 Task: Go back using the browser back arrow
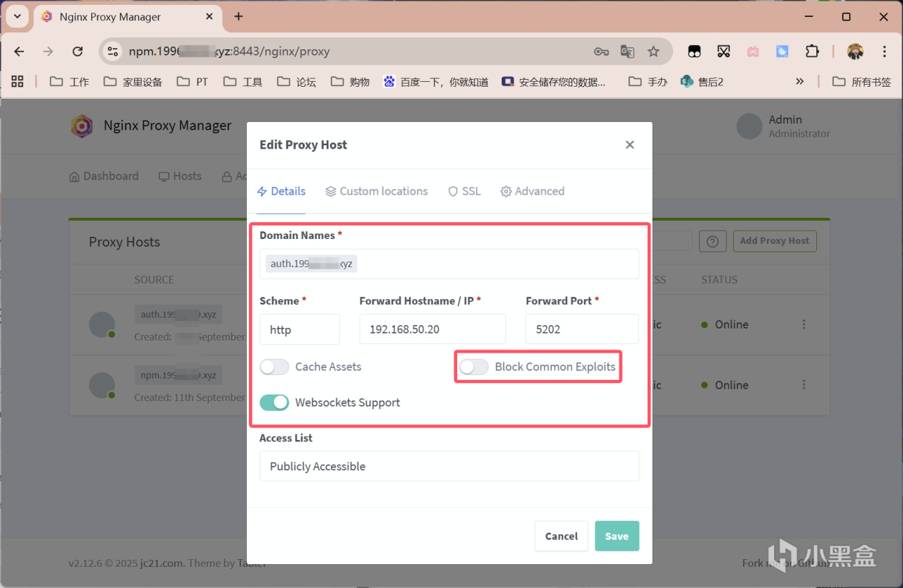pos(19,51)
